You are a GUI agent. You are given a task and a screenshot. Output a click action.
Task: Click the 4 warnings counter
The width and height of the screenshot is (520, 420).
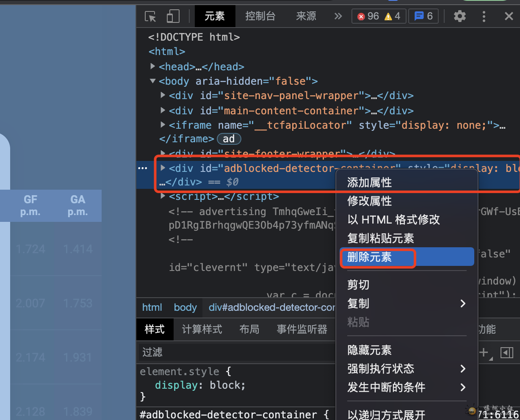392,16
